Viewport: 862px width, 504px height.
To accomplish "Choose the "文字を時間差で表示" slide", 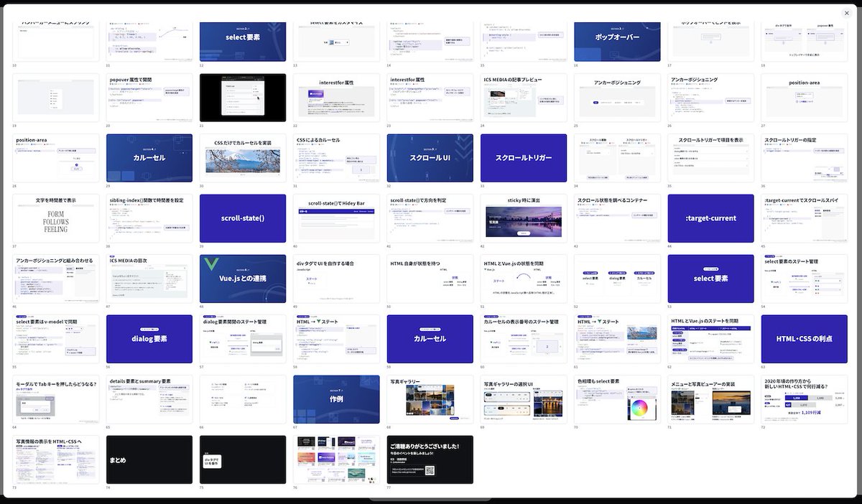I will pos(55,218).
